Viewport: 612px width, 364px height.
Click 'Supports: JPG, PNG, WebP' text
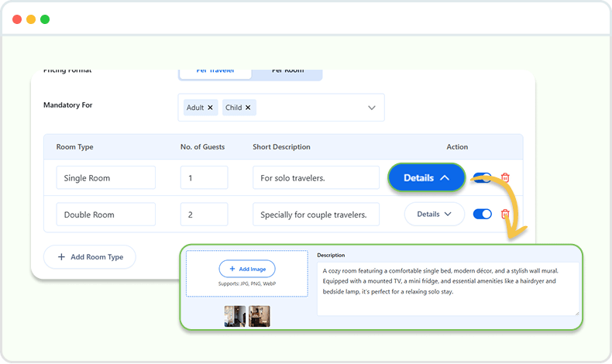tap(247, 283)
